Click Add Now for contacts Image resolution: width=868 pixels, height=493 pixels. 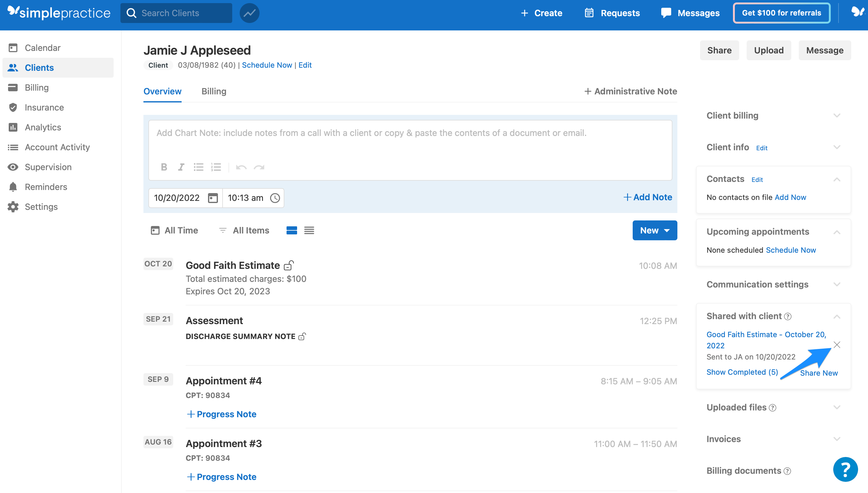point(790,197)
